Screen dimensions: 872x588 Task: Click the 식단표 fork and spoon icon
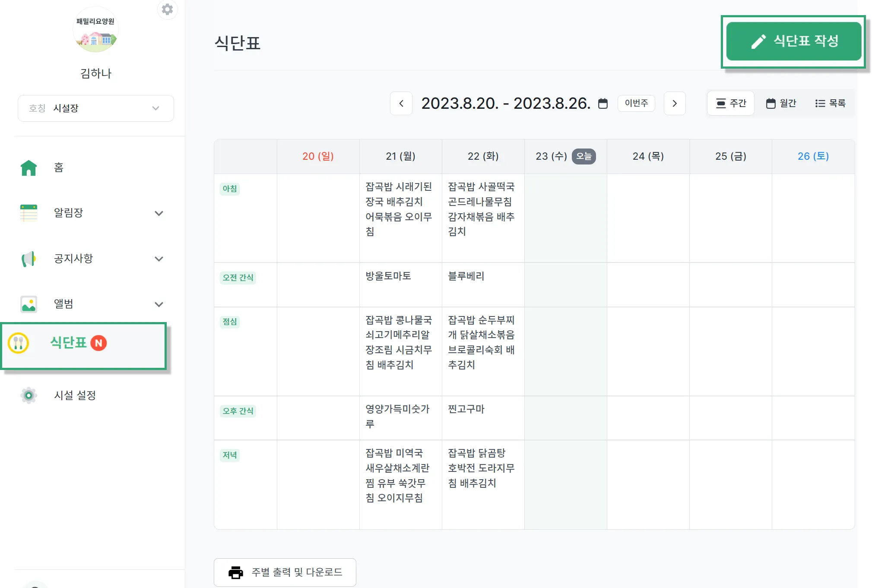(x=18, y=343)
